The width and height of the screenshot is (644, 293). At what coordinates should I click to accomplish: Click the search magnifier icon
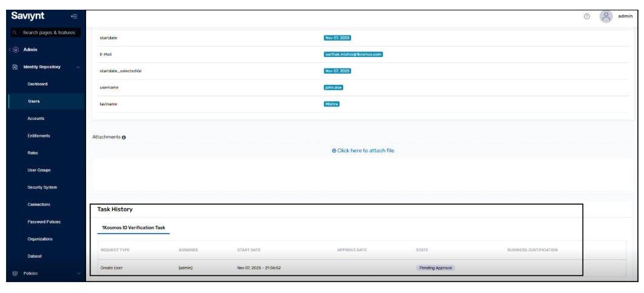click(x=15, y=32)
